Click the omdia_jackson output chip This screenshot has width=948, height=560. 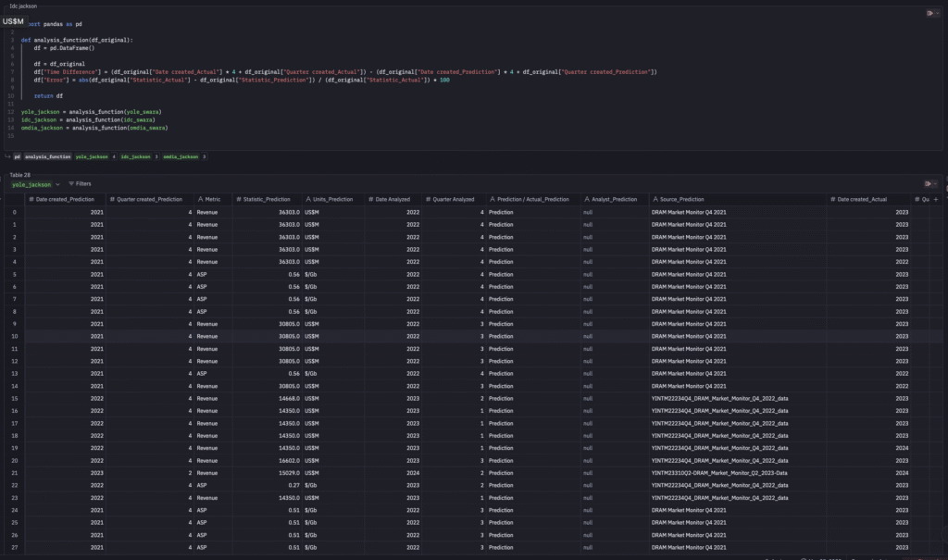coord(181,156)
